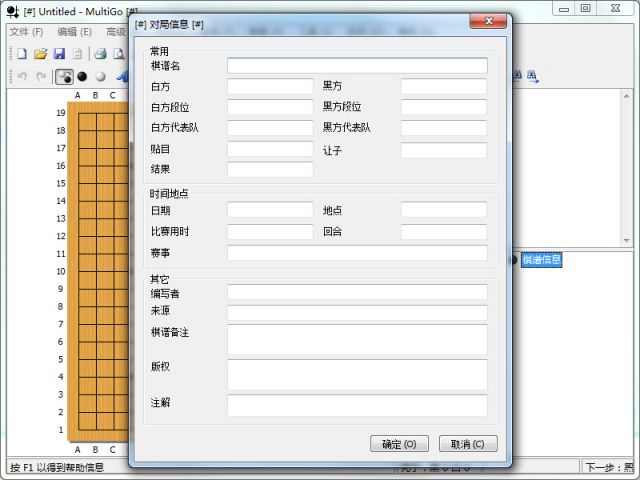
Task: Open the 文件 (F) menu
Action: [x=26, y=31]
